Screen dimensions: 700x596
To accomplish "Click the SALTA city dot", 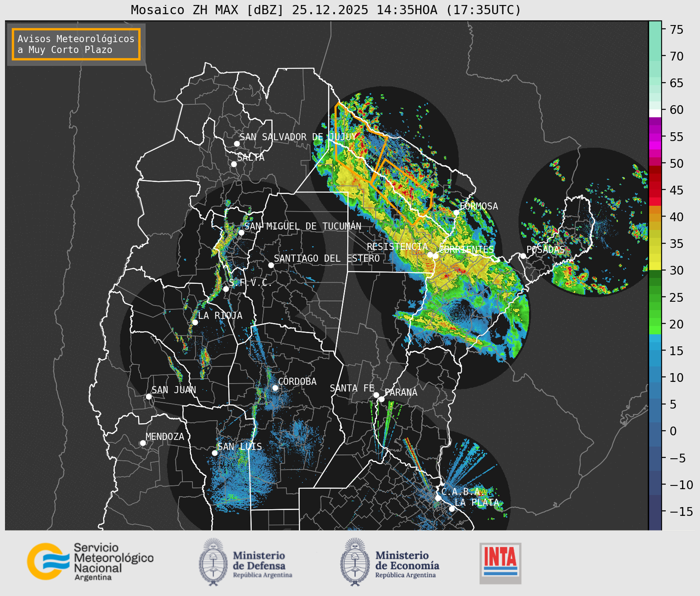I will 234,164.
